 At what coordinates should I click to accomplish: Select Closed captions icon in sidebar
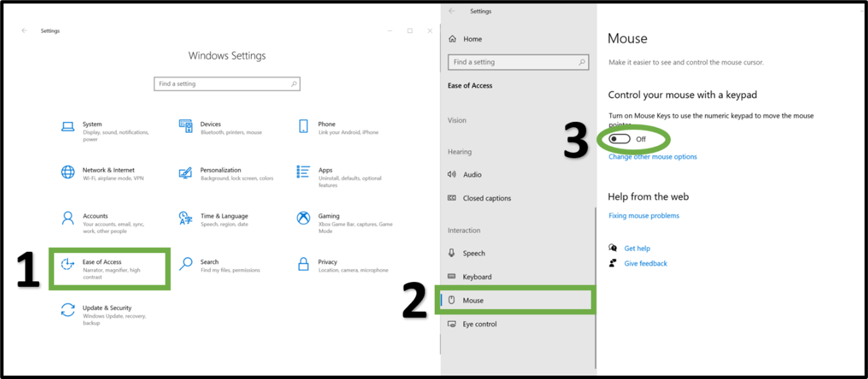pos(452,198)
